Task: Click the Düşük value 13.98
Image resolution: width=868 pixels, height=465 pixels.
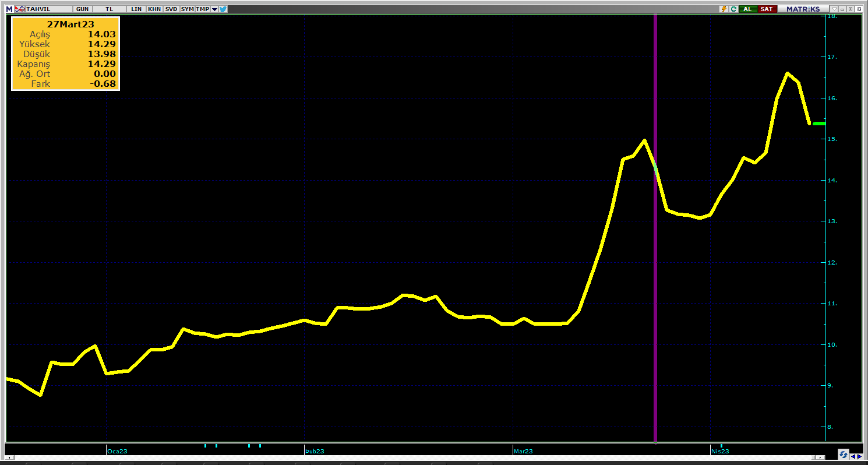Action: click(101, 54)
